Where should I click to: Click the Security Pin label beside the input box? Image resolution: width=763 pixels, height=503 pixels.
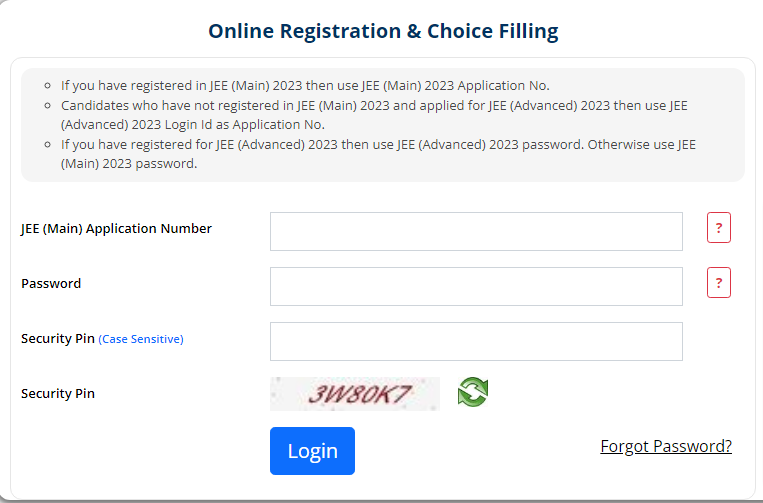pos(58,338)
